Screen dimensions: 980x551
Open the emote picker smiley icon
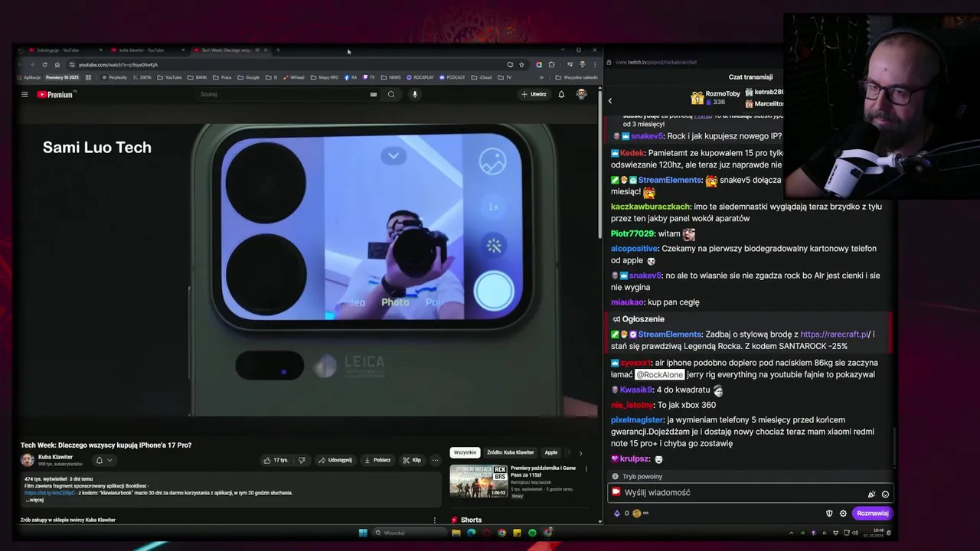pos(885,494)
